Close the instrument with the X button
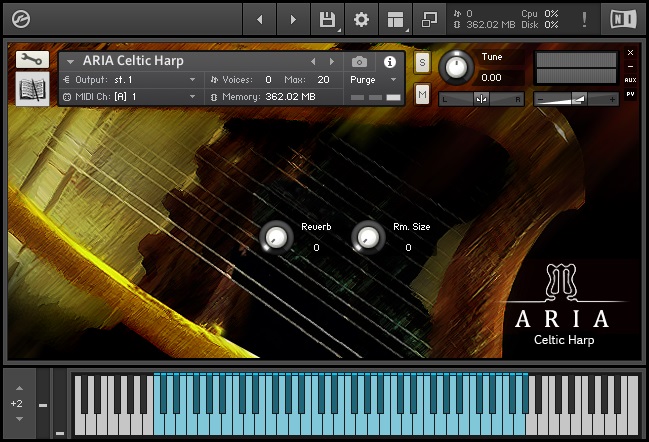The width and height of the screenshot is (649, 442). click(630, 53)
